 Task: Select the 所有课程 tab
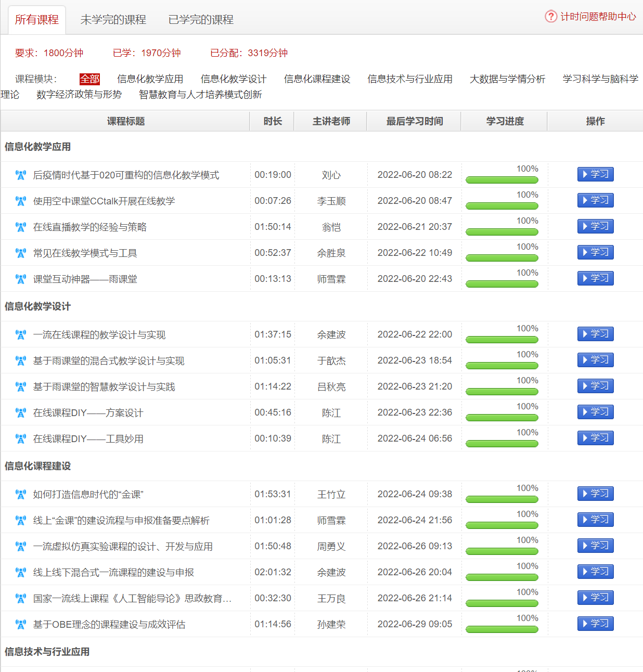[x=37, y=20]
